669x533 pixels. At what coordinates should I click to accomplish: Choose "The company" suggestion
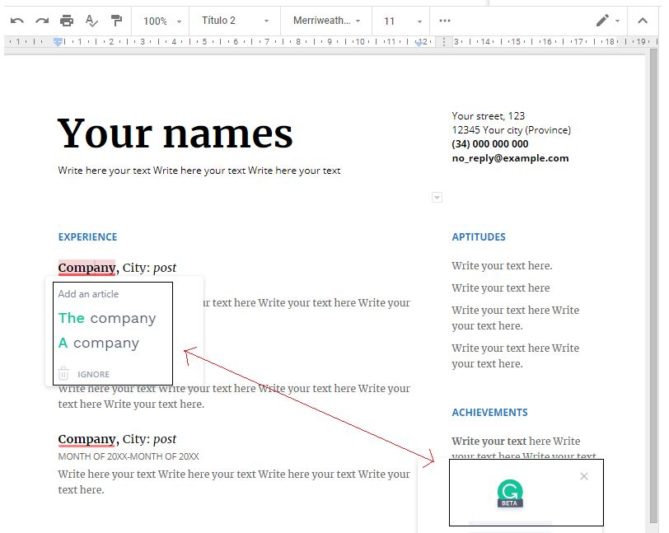point(107,318)
